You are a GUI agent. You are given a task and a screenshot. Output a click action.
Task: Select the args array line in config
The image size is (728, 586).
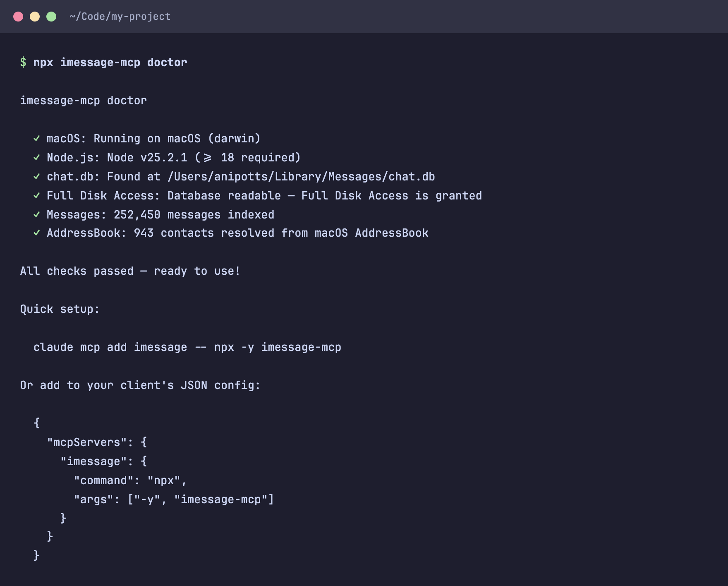click(174, 499)
